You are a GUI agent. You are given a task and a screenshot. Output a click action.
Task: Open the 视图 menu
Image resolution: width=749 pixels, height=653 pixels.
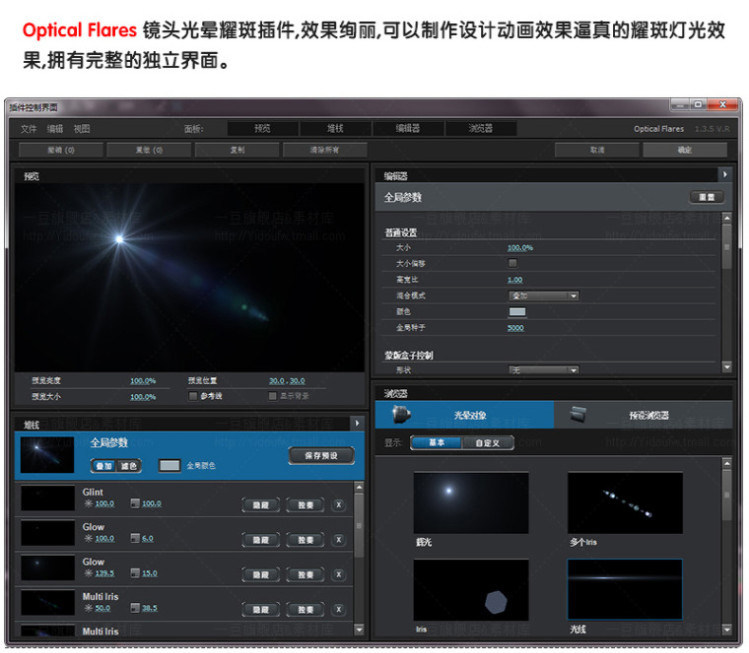point(82,129)
